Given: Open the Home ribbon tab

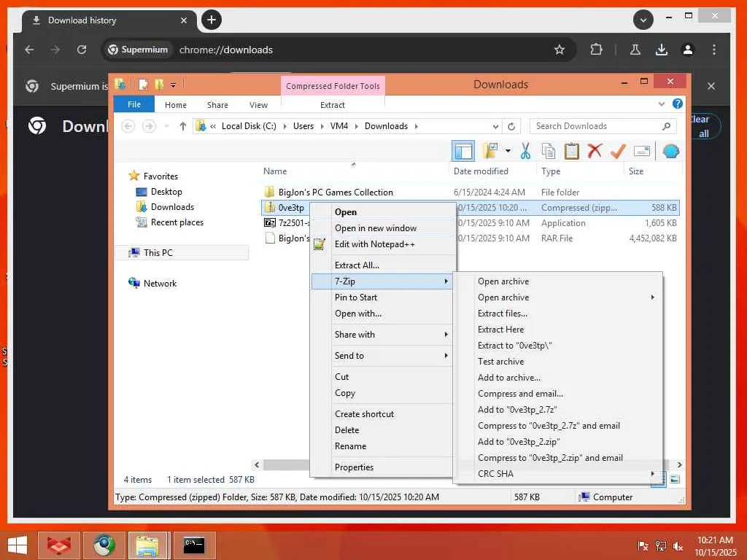Looking at the screenshot, I should 176,105.
